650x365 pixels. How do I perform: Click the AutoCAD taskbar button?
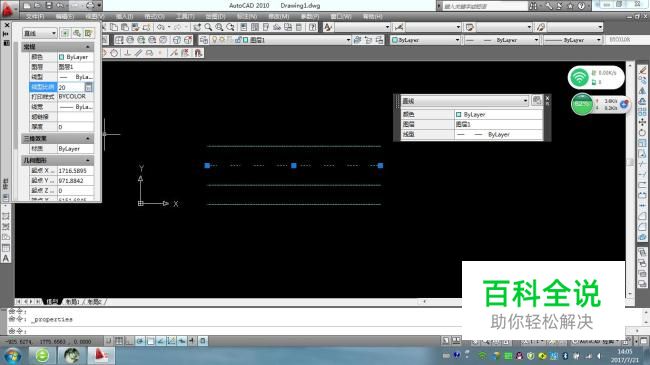(x=101, y=355)
